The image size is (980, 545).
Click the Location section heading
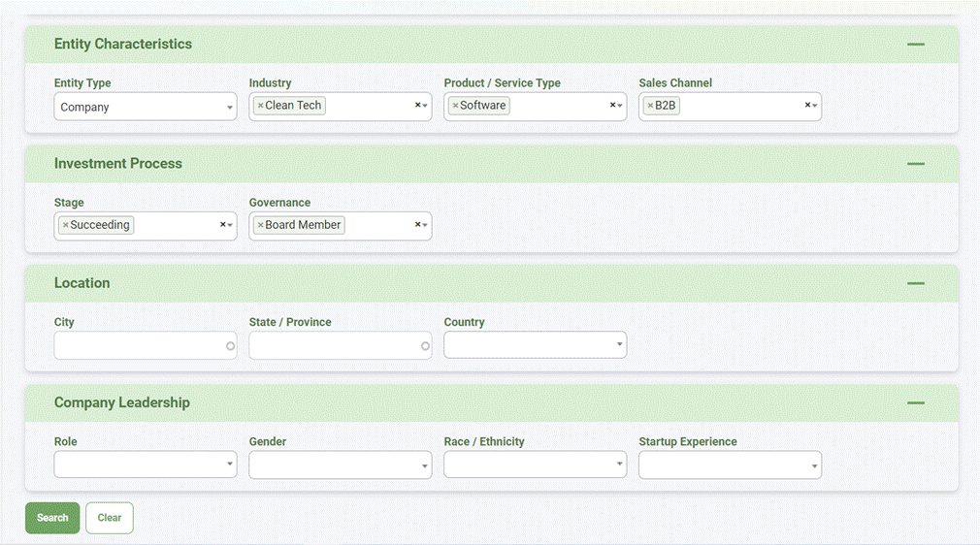82,282
